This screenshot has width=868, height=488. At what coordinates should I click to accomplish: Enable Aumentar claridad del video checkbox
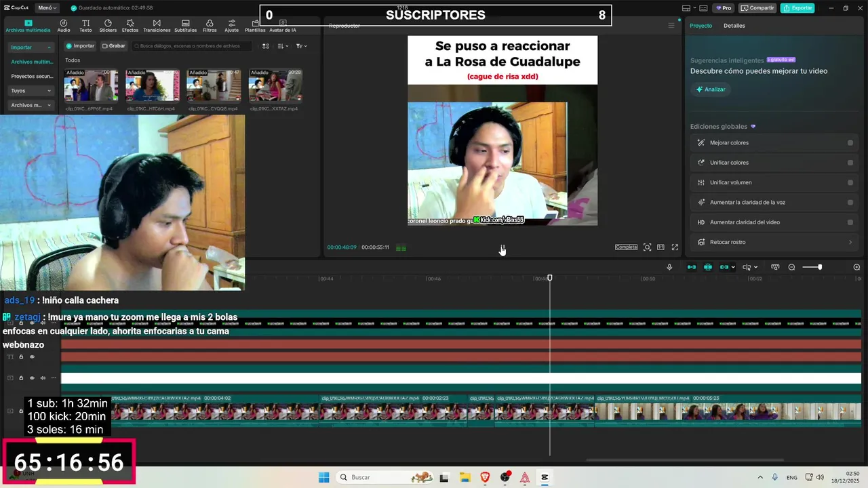(x=850, y=222)
